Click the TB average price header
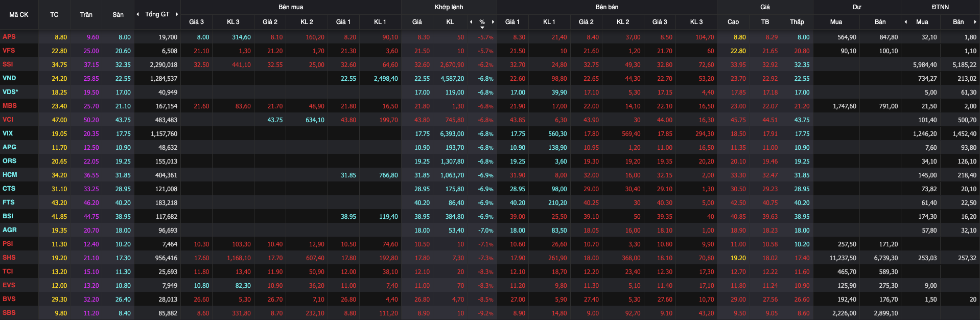 [x=765, y=22]
